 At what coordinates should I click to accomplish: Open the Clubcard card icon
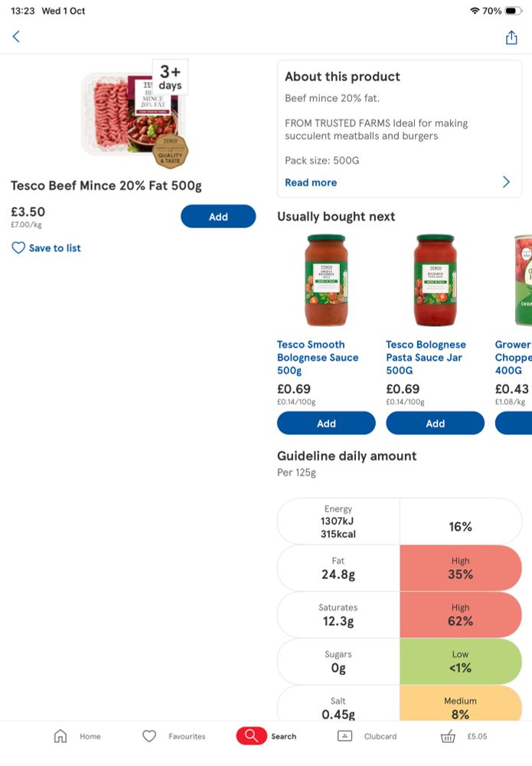click(345, 736)
